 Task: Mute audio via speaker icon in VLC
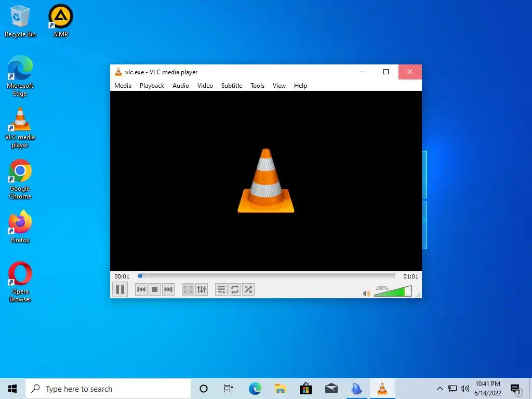pyautogui.click(x=367, y=293)
